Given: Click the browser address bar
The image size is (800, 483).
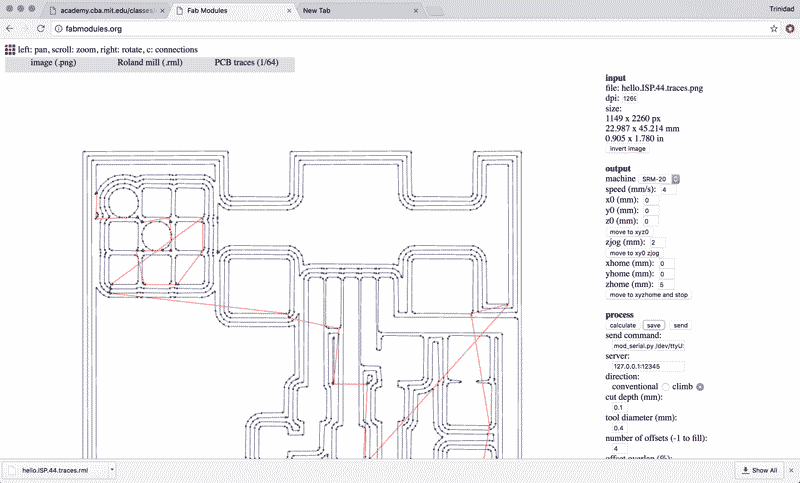Looking at the screenshot, I should click(x=408, y=29).
